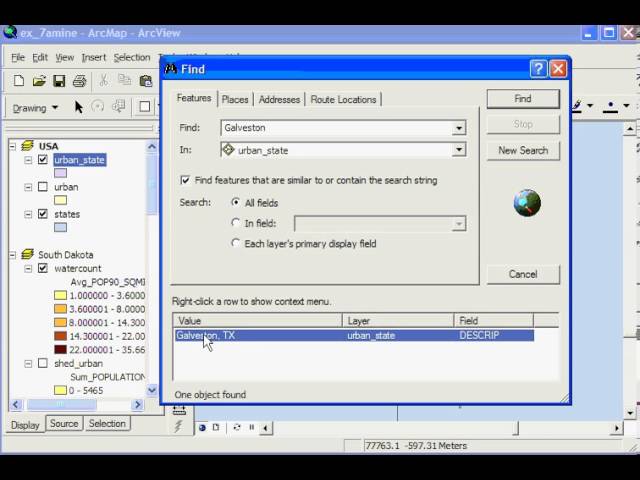Collapse the urban_state layer legend
This screenshot has width=640, height=480.
pyautogui.click(x=28, y=160)
